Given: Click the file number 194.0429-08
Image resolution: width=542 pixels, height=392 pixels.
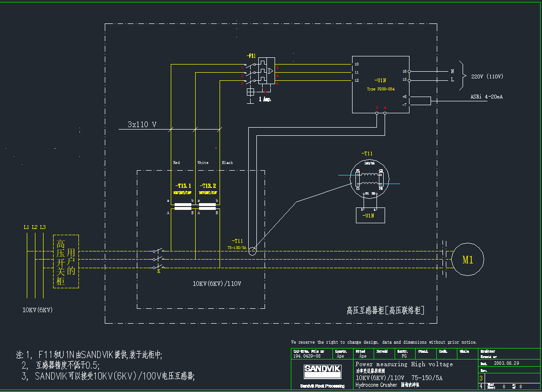Looking at the screenshot, I should (x=307, y=356).
